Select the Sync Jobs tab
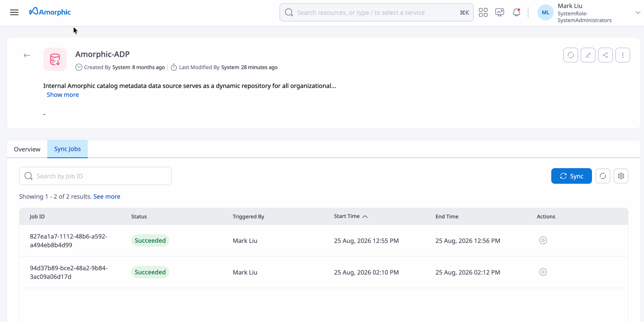This screenshot has height=322, width=644. [x=68, y=149]
